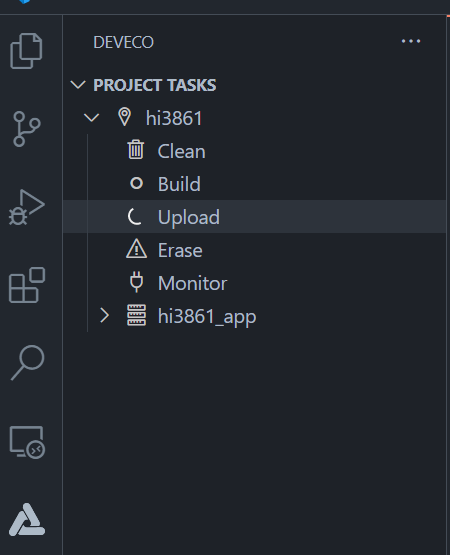This screenshot has width=450, height=555.
Task: Collapse the hi3861 project node
Action: pos(91,118)
